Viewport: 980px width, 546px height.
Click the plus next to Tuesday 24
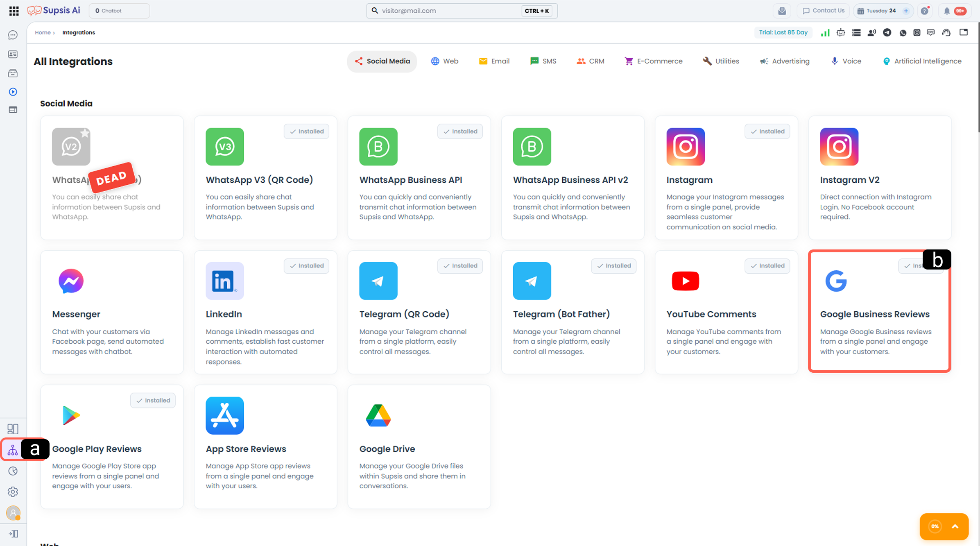tap(906, 11)
